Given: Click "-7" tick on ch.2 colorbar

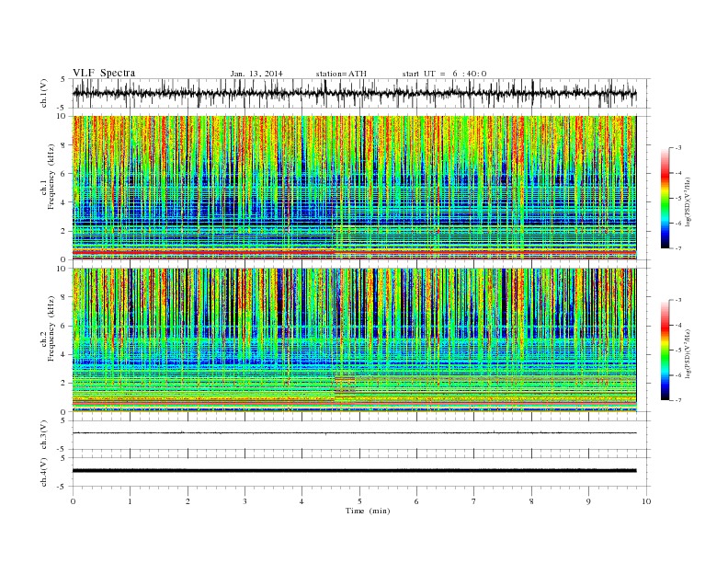Looking at the screenshot, I should (x=678, y=400).
